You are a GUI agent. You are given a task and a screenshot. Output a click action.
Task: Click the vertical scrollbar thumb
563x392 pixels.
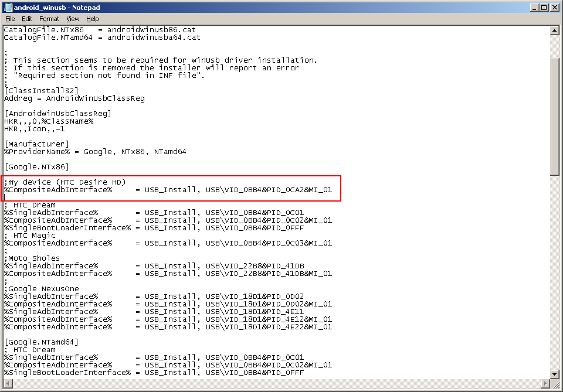click(555, 116)
